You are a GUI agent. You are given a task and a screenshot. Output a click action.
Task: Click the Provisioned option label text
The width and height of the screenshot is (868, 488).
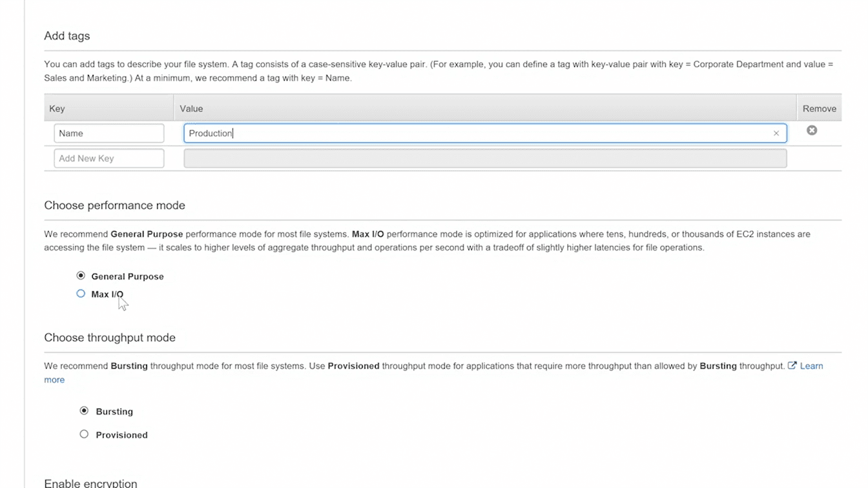[x=121, y=435]
